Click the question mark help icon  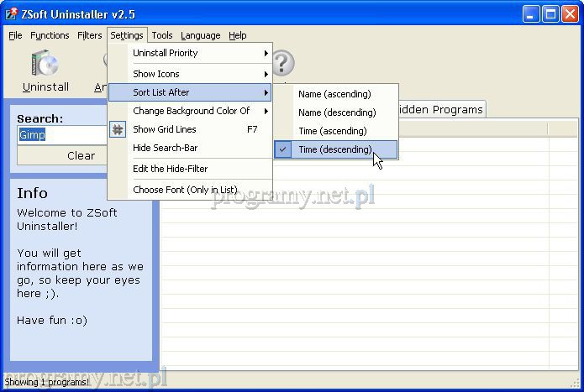[x=281, y=63]
